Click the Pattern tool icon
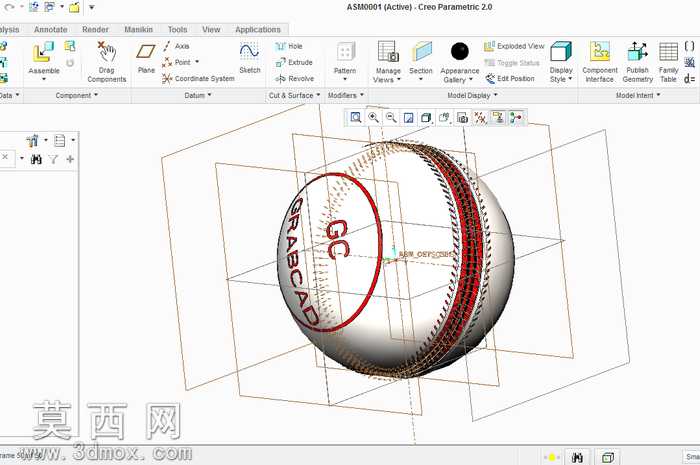Viewport: 700px width, 465px height. coord(345,52)
